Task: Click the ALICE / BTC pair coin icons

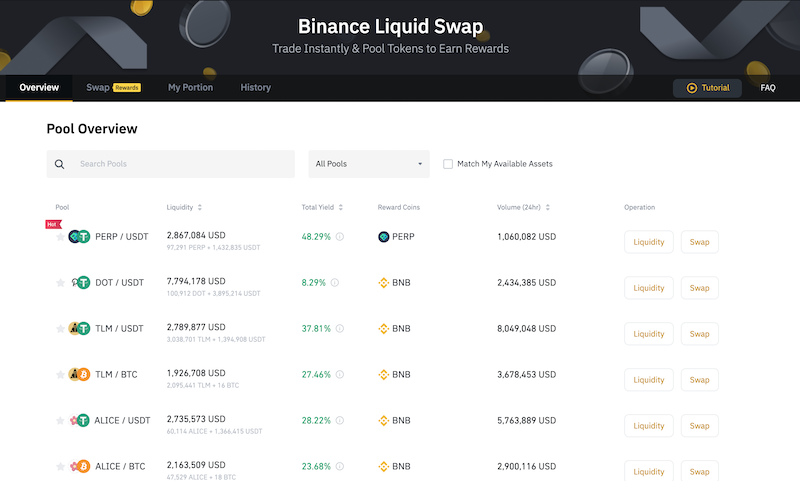Action: 79,466
